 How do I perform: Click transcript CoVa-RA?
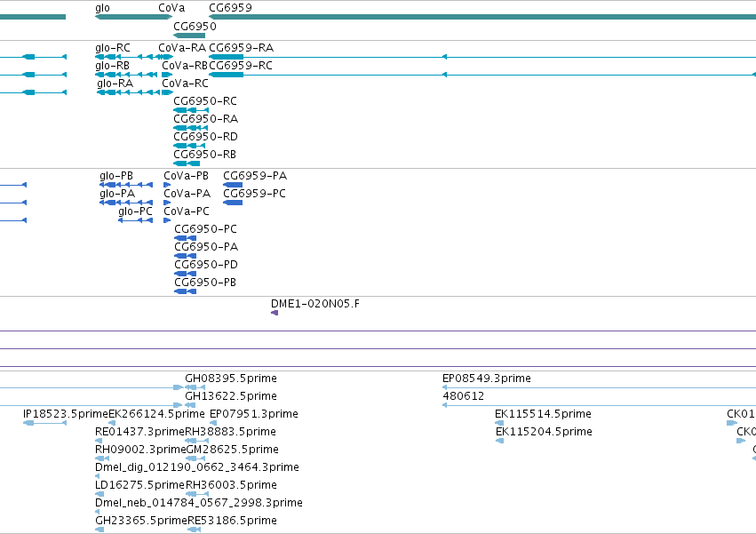pyautogui.click(x=182, y=48)
